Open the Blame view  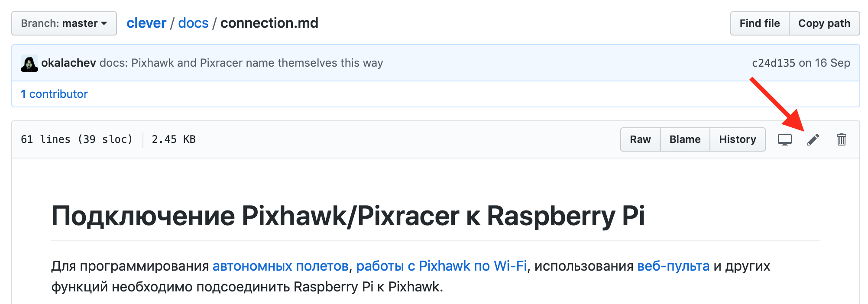(685, 139)
